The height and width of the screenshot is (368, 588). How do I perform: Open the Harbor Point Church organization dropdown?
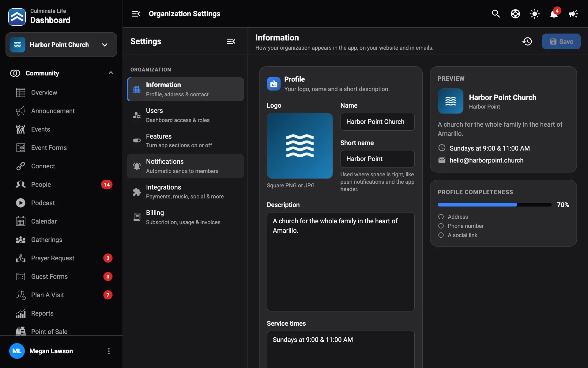[61, 45]
